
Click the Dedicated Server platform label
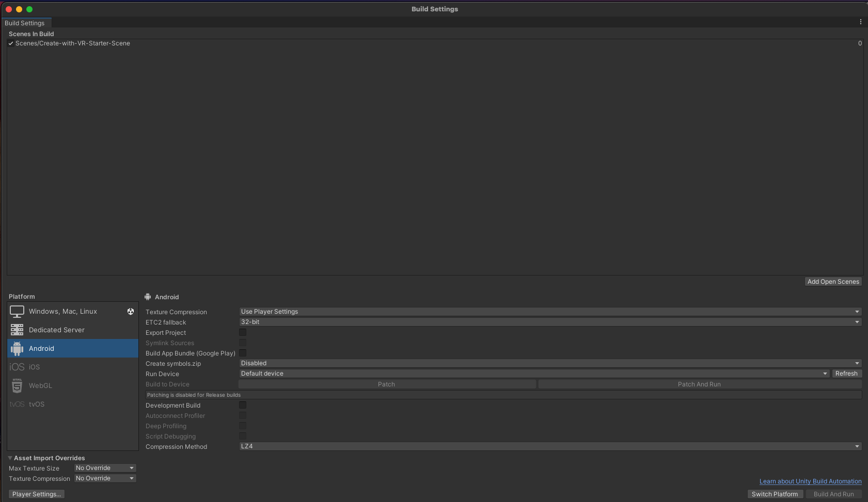[57, 330]
